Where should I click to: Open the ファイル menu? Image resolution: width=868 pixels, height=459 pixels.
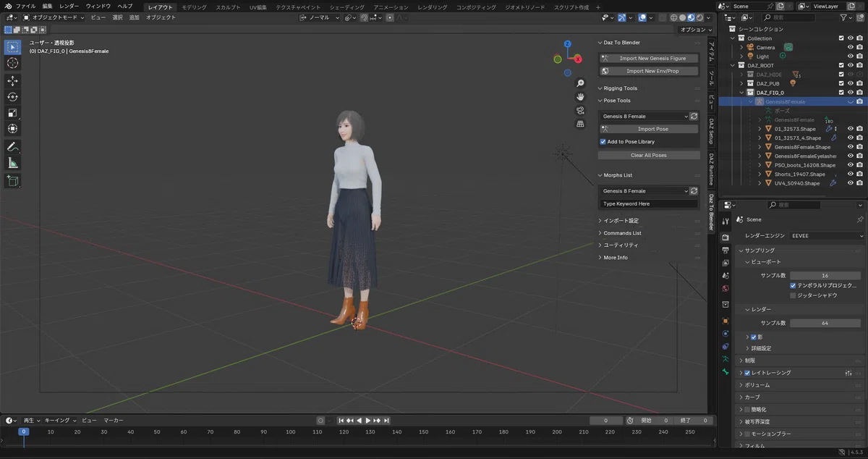25,6
